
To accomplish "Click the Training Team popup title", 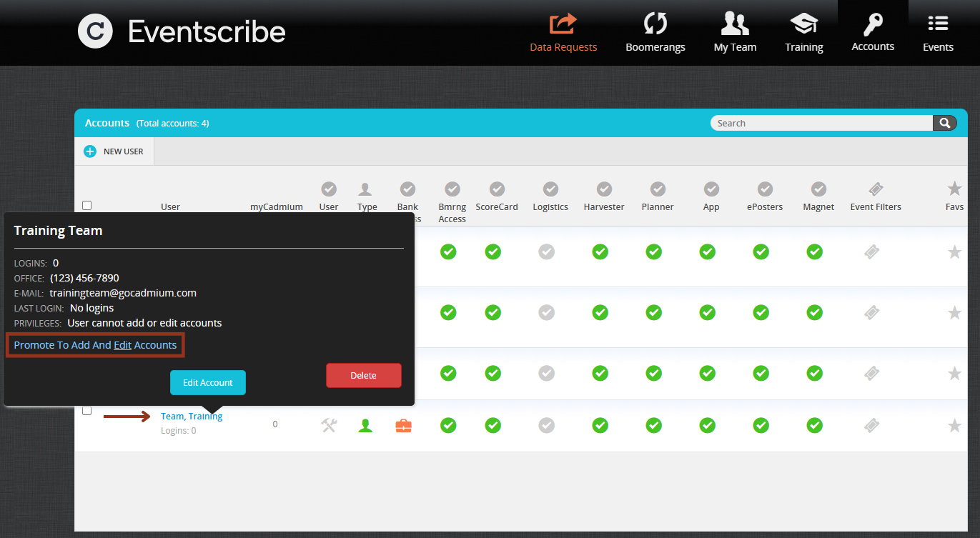I will (x=58, y=231).
